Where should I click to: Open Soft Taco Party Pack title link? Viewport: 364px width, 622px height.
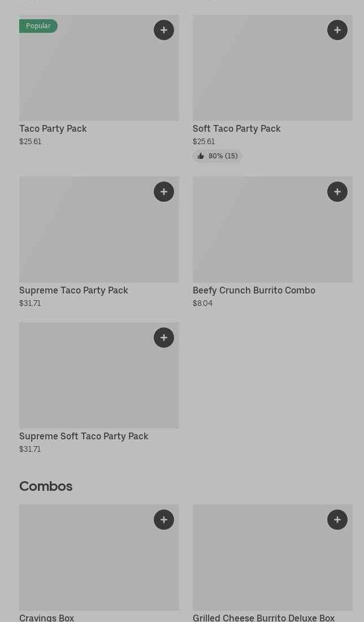(236, 129)
